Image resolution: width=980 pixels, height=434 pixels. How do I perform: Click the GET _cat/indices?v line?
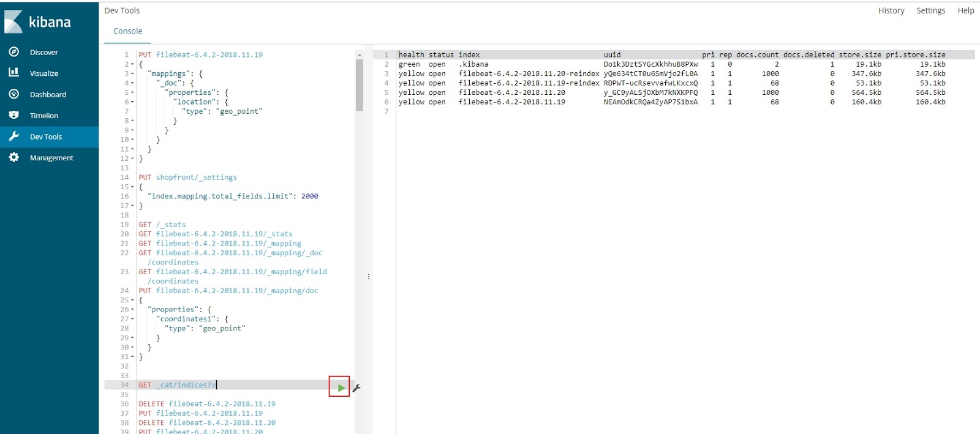click(x=177, y=385)
